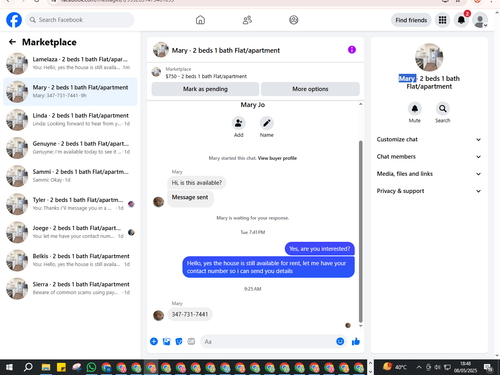Click More options button

310,89
